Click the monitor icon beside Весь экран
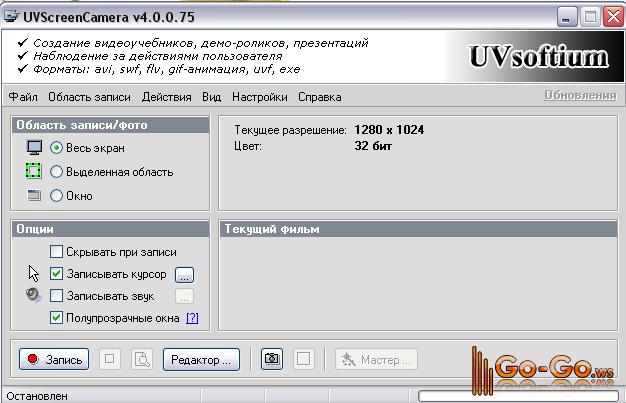The image size is (626, 403). click(x=34, y=147)
